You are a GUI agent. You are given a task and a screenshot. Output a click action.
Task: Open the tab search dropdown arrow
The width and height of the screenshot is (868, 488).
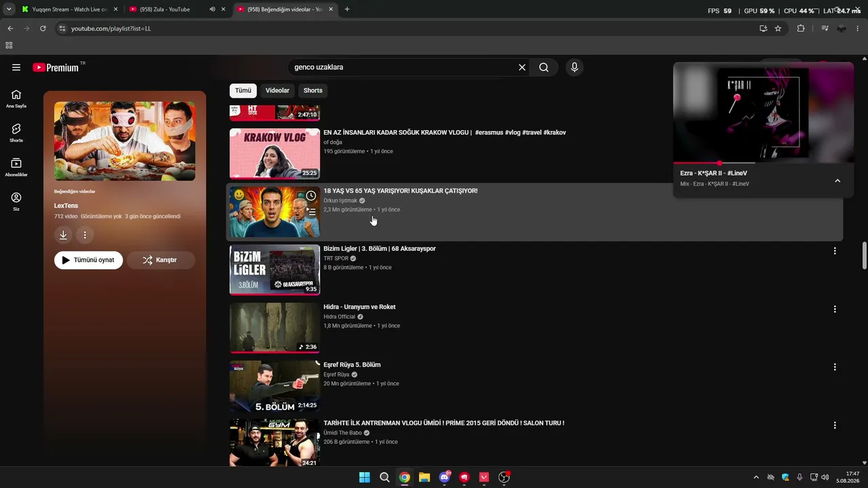9,9
